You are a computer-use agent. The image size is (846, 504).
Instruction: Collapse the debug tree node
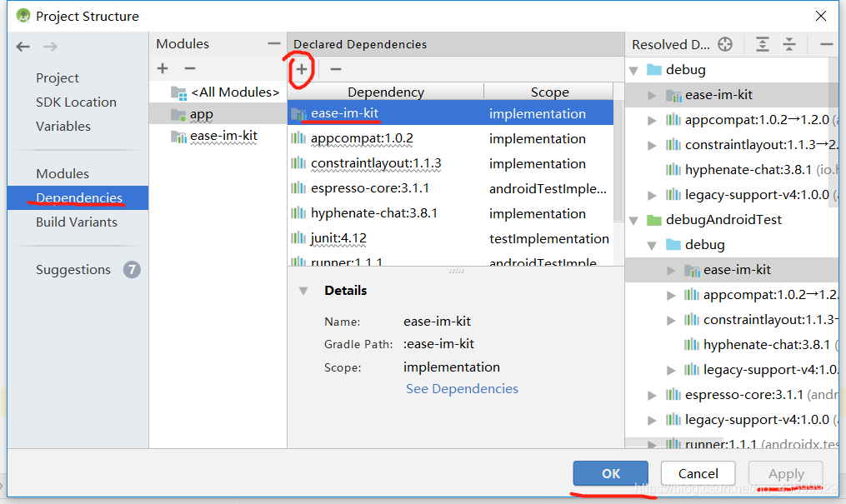click(x=634, y=70)
